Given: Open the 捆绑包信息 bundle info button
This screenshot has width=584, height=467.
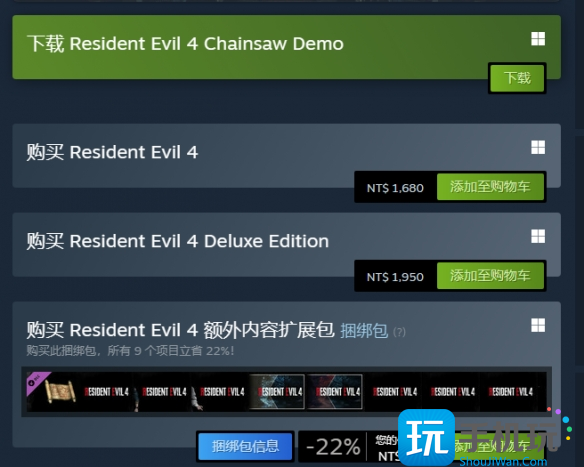Looking at the screenshot, I should click(245, 446).
